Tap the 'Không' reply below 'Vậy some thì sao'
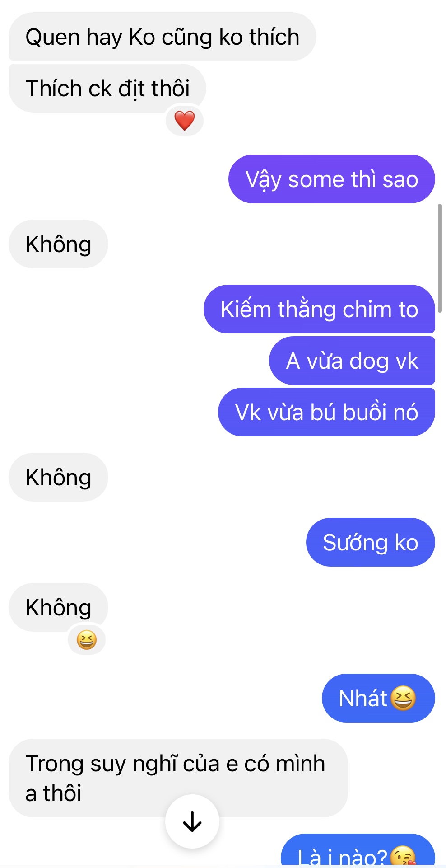 (59, 244)
